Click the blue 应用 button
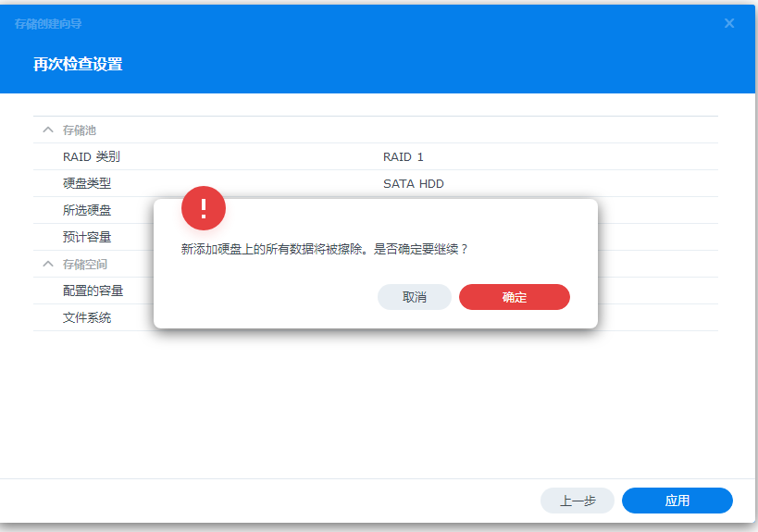 677,501
